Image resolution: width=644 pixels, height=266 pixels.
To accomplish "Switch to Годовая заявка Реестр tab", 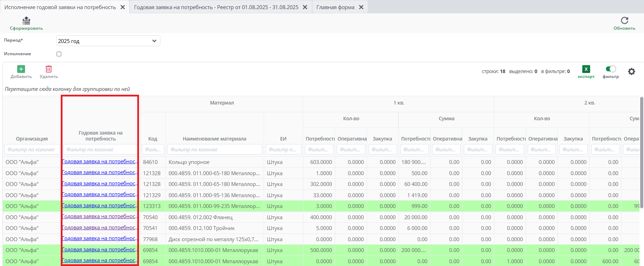I will point(216,7).
